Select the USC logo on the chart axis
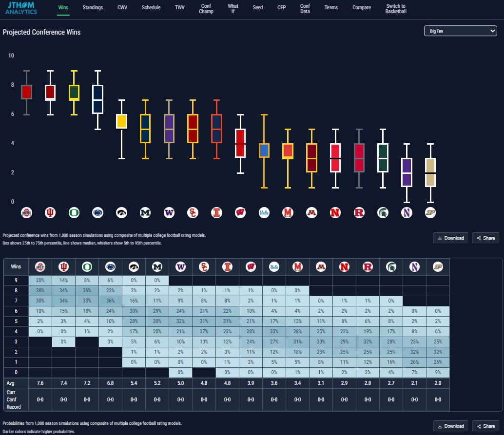504x435 pixels. point(193,213)
